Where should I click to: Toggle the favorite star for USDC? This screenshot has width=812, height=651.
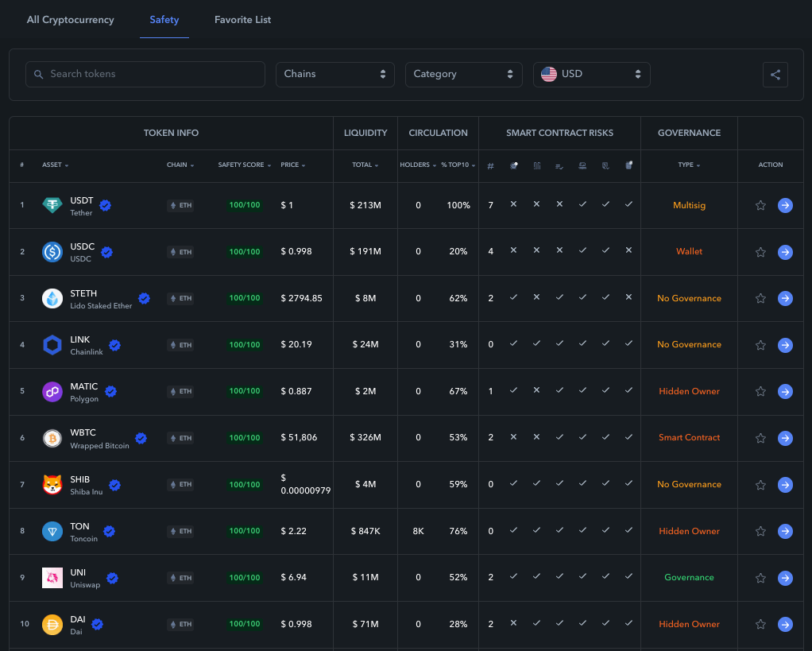click(760, 252)
